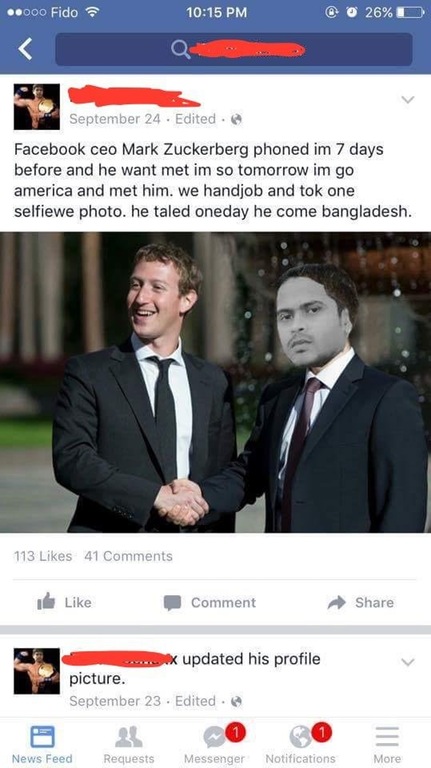Tap the search field in the header
The image size is (431, 768).
(x=234, y=49)
